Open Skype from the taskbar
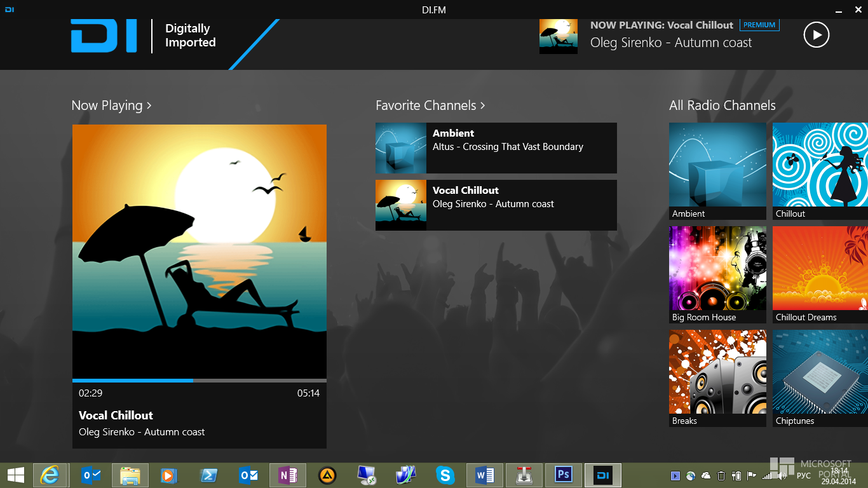The width and height of the screenshot is (868, 488). pos(445,475)
